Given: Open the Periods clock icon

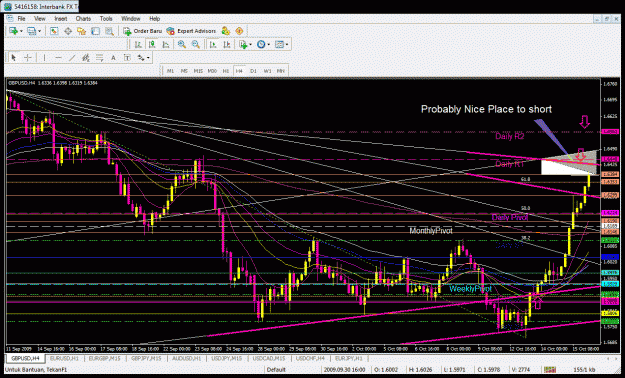Looking at the screenshot, I should [261, 44].
